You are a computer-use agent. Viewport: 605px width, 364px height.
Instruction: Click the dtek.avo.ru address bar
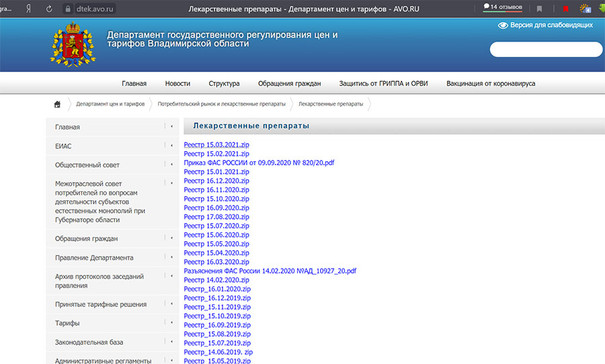(x=95, y=8)
